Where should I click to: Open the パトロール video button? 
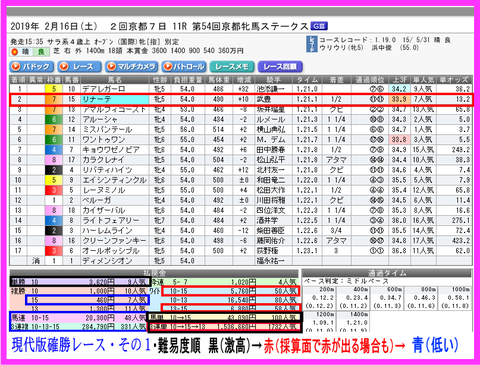coord(184,67)
